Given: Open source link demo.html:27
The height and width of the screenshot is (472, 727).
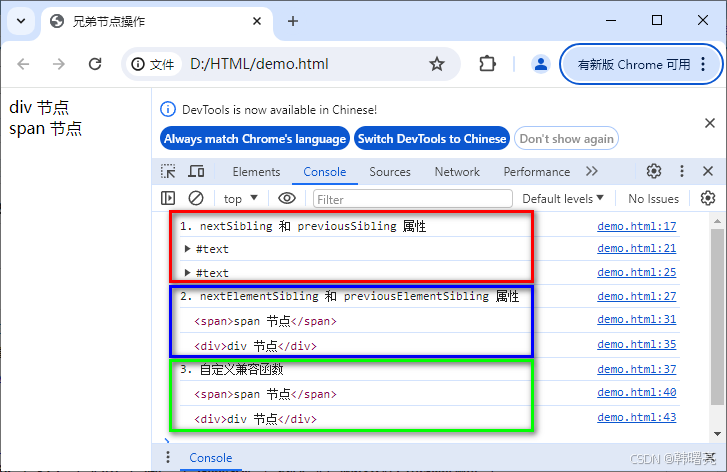Looking at the screenshot, I should (637, 296).
